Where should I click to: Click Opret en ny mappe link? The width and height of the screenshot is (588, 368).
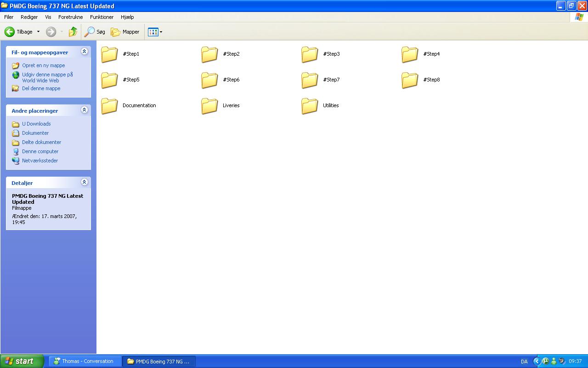point(43,65)
